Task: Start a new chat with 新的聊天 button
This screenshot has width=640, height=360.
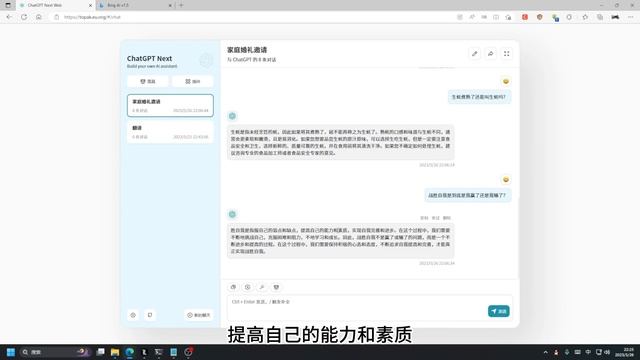Action: pos(199,315)
